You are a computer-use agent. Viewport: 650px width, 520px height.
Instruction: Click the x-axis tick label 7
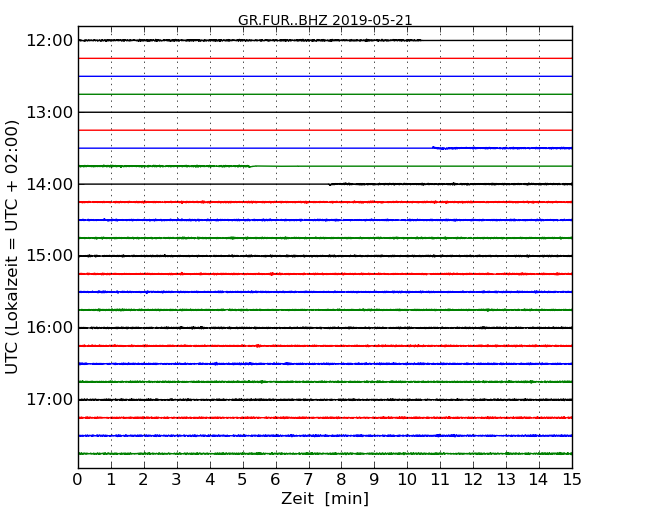(308, 480)
